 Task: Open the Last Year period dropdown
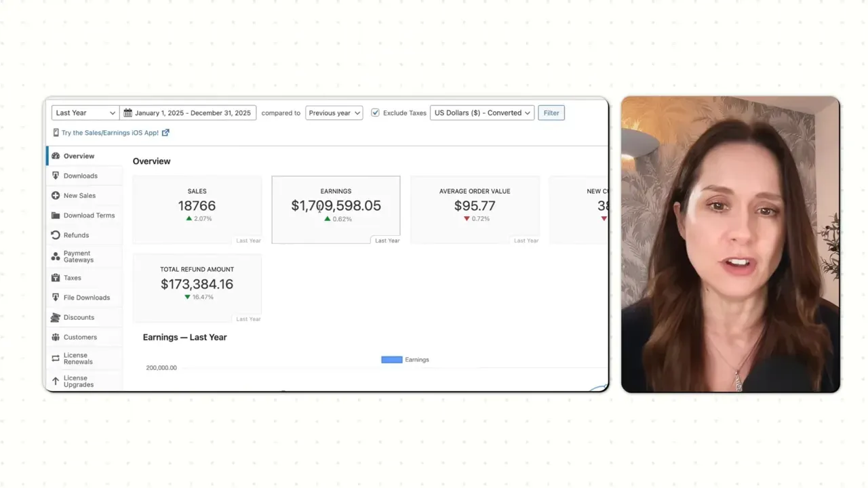(x=84, y=113)
